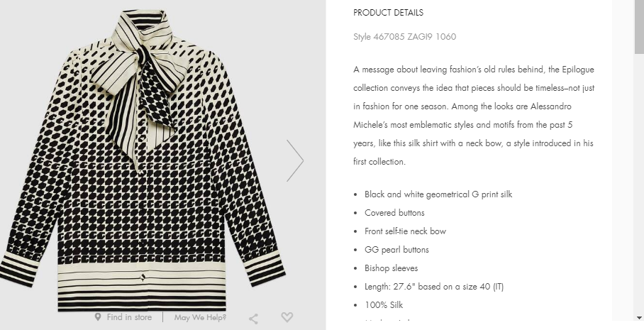Click the 'Front self-tie neck bow' bullet
The image size is (644, 330).
click(x=405, y=231)
